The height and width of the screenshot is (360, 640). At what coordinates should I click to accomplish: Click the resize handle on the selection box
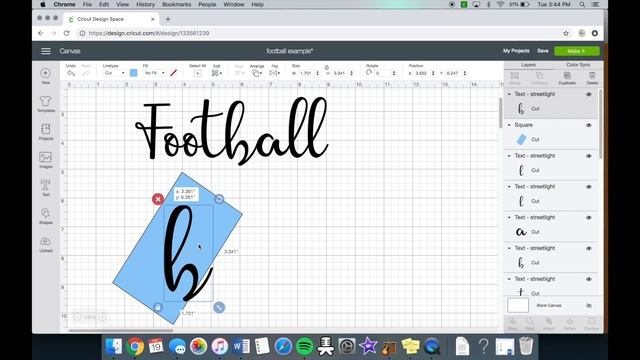point(219,307)
